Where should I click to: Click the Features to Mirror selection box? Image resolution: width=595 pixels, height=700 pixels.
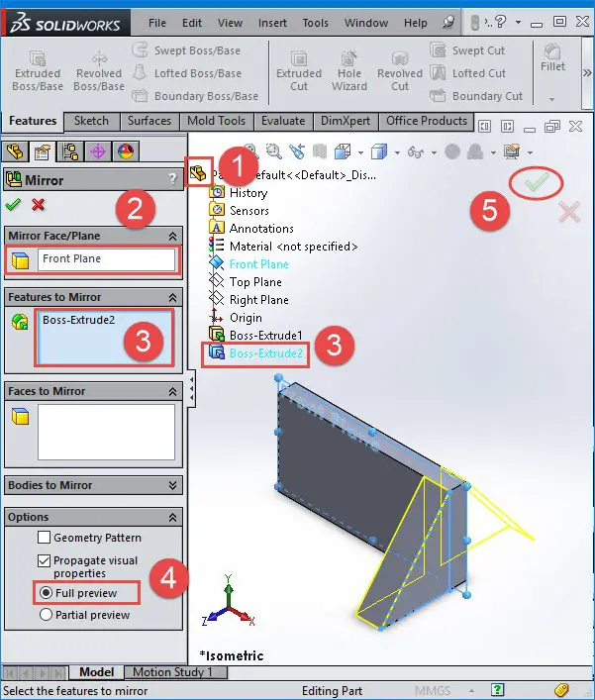(105, 338)
